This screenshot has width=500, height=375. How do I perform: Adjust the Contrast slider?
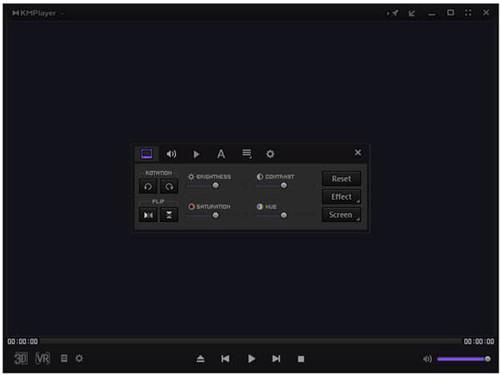tap(284, 185)
